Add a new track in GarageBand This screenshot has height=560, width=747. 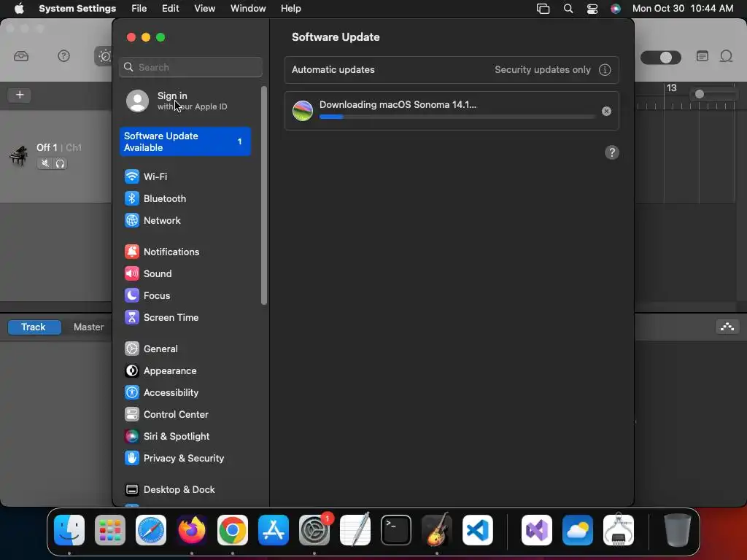click(20, 95)
